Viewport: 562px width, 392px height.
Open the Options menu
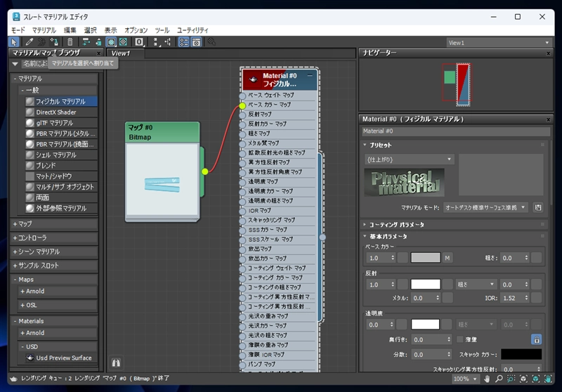coord(136,30)
